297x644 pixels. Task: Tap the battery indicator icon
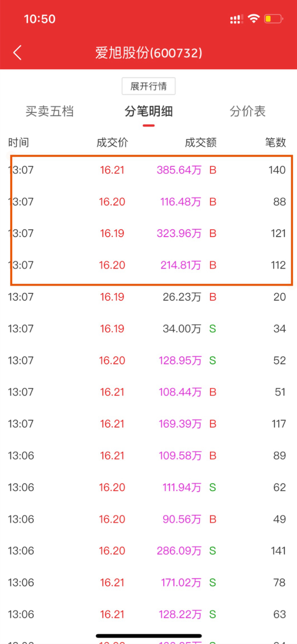273,19
